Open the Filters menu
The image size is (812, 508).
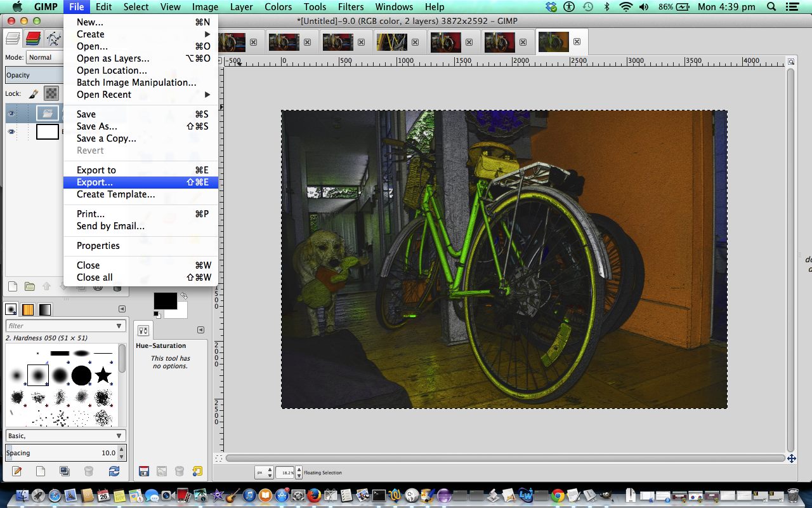(351, 7)
